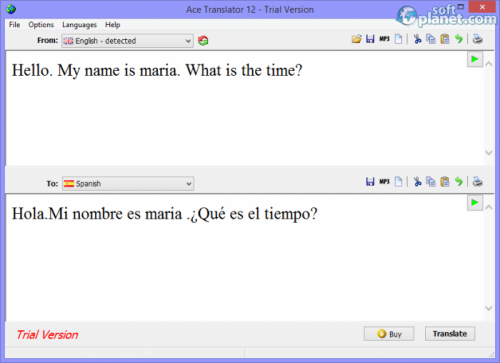
Task: Clear translation with new page icon
Action: pyautogui.click(x=398, y=182)
